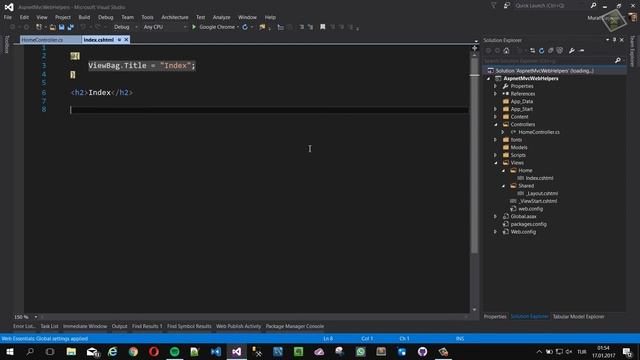Click the notifications flag icon in title bar
This screenshot has width=640, height=360.
[493, 5]
